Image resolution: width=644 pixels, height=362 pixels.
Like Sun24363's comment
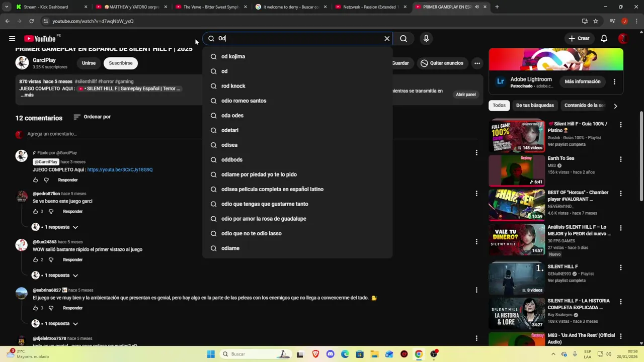35,260
